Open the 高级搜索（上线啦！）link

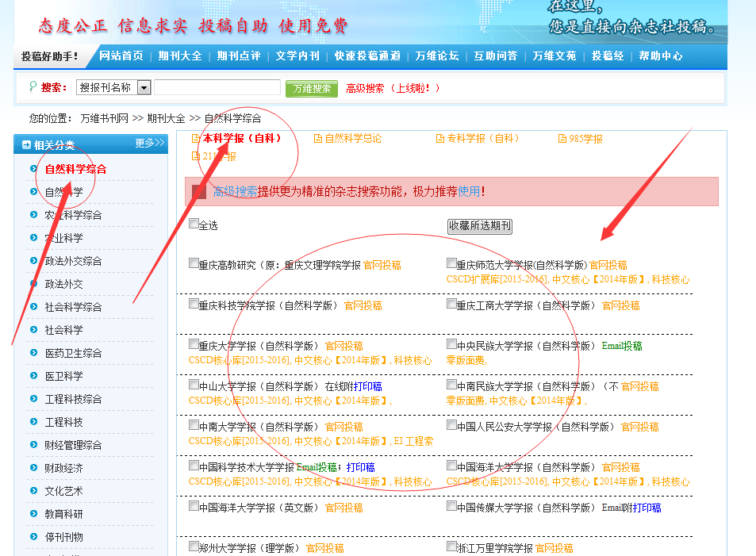coord(393,88)
